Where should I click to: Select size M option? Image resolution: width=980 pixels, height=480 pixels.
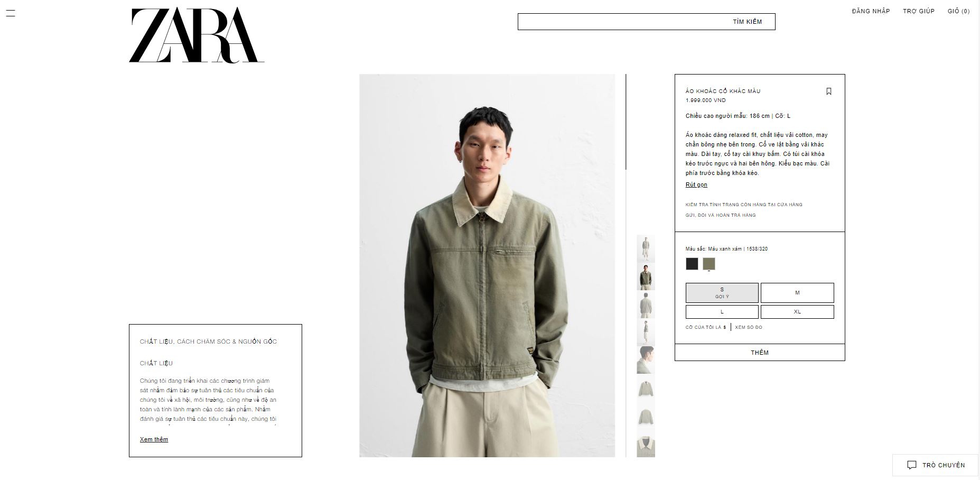pyautogui.click(x=797, y=293)
